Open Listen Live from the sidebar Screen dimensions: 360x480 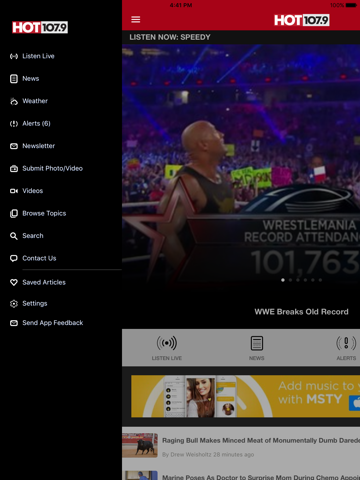32,56
